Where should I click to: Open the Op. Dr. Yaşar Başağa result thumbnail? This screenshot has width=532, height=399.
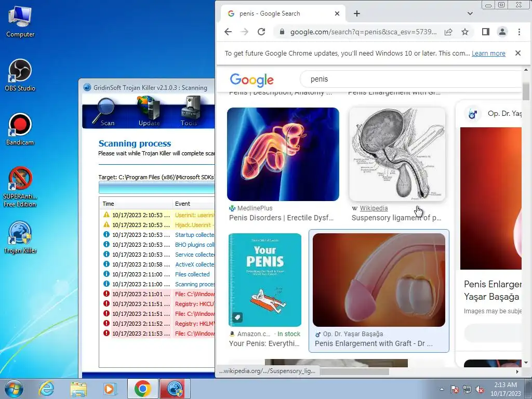tap(379, 280)
